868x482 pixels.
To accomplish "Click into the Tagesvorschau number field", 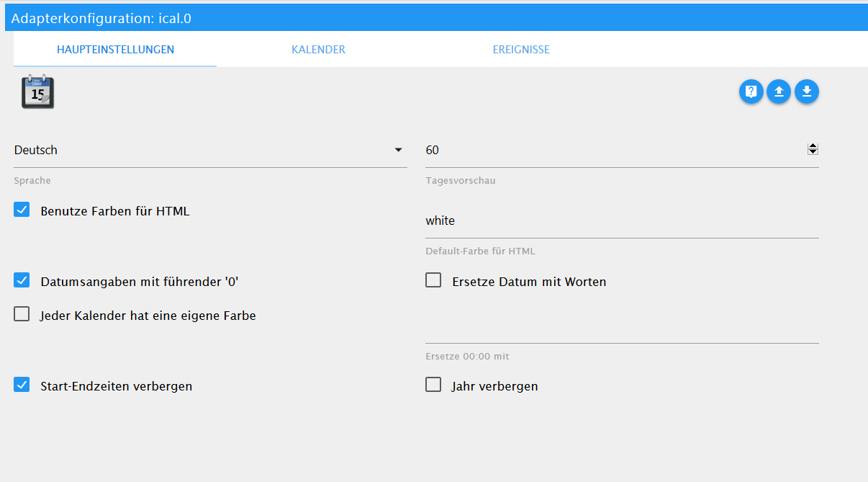I will [612, 151].
